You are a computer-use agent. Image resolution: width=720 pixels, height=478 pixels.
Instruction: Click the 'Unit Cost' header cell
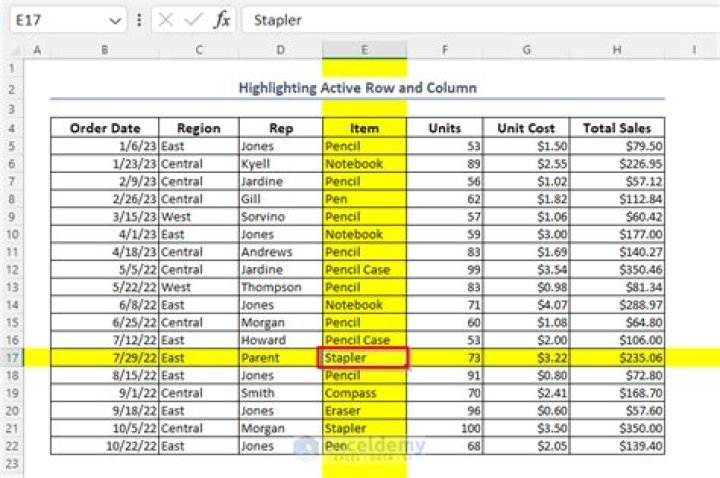click(526, 128)
